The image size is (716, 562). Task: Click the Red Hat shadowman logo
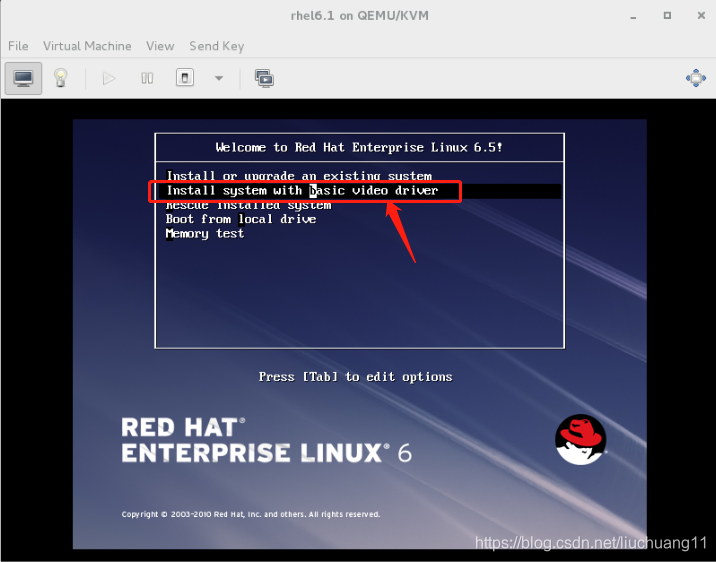(580, 439)
